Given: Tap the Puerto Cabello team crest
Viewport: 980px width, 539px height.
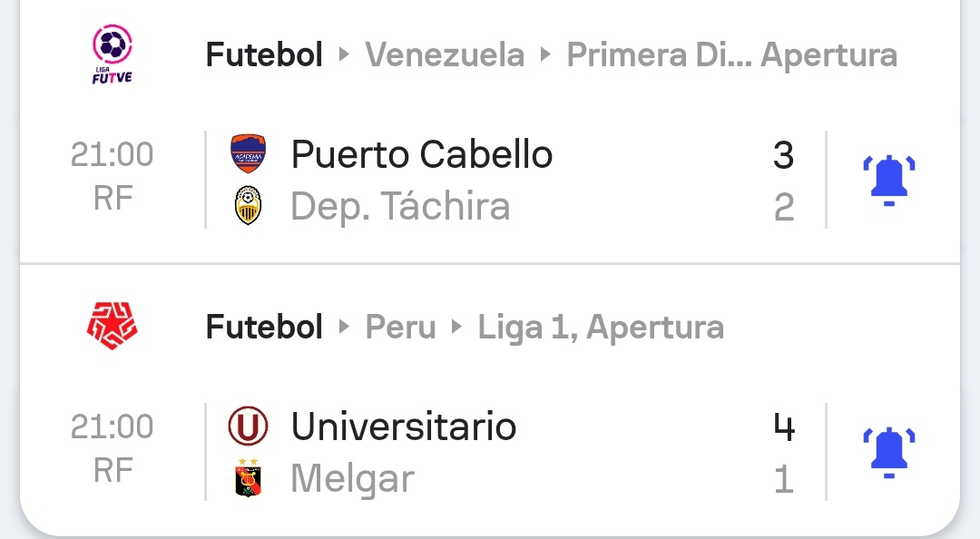Looking at the screenshot, I should point(248,154).
